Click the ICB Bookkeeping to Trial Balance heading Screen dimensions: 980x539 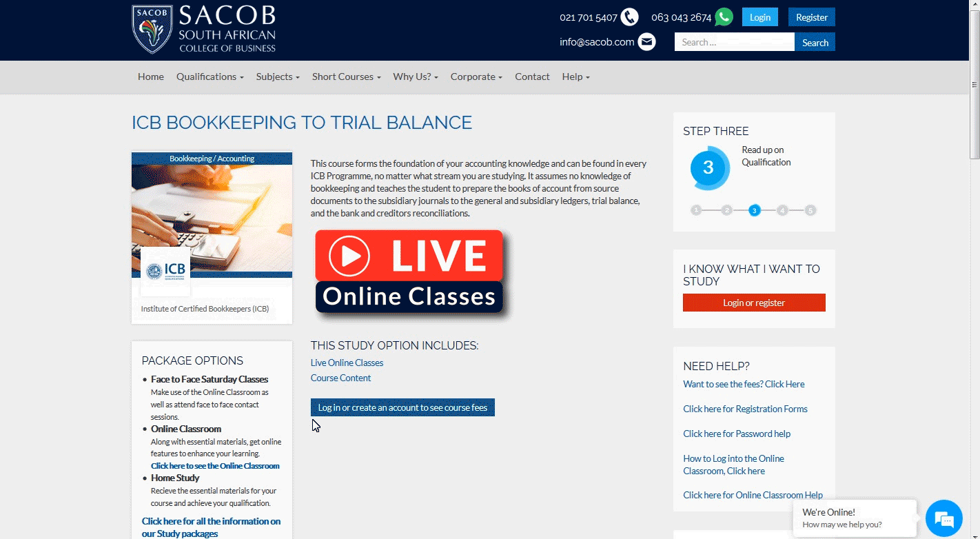point(302,123)
